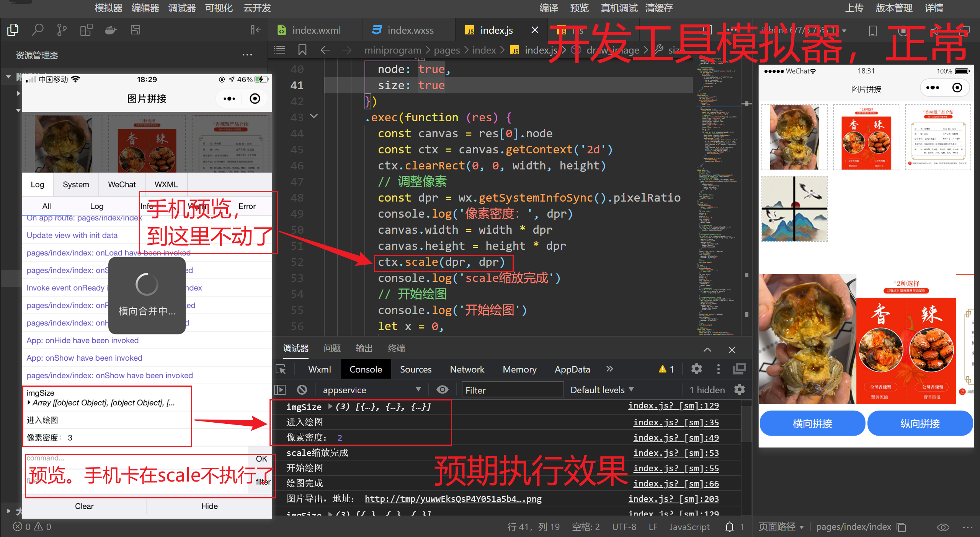The width and height of the screenshot is (980, 537).
Task: Open the search icon in sidebar
Action: coord(37,30)
